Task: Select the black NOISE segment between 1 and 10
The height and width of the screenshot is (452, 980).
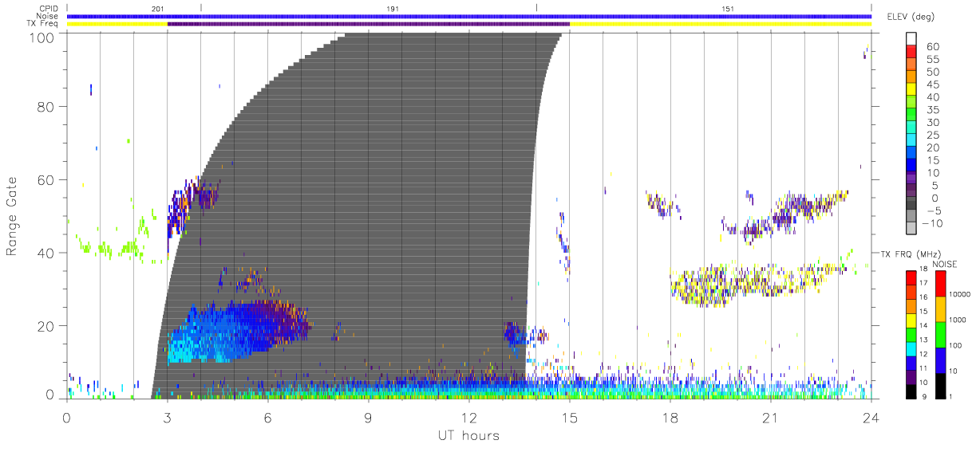Action: click(x=941, y=384)
